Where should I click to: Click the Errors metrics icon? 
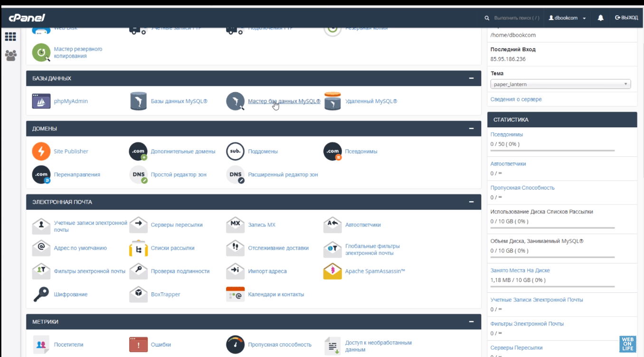(138, 345)
